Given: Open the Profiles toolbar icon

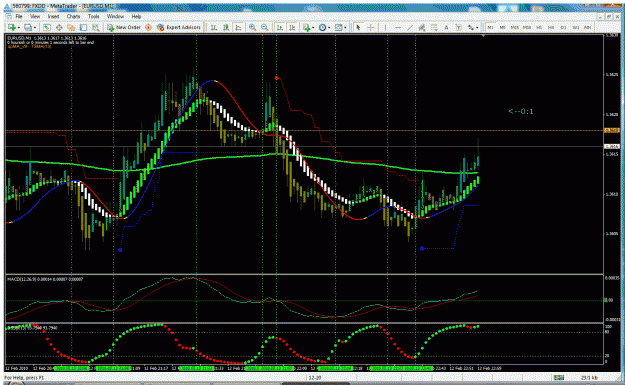Looking at the screenshot, I should click(x=28, y=28).
